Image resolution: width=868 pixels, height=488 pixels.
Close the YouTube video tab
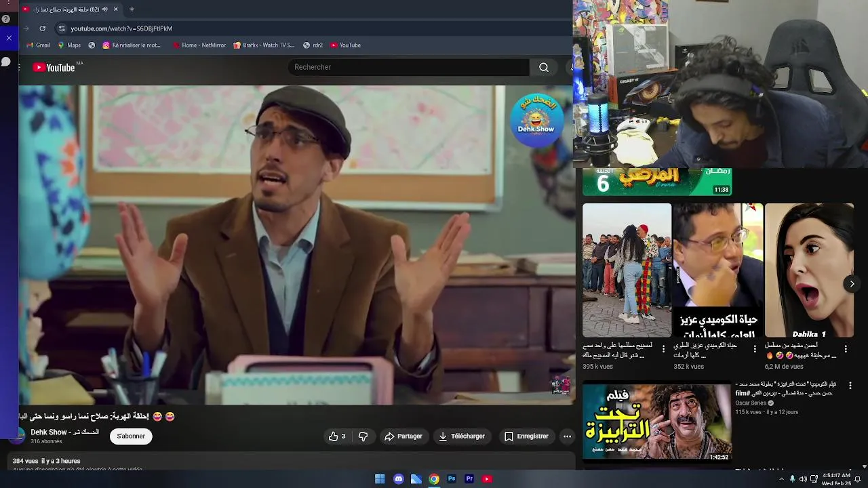point(115,9)
